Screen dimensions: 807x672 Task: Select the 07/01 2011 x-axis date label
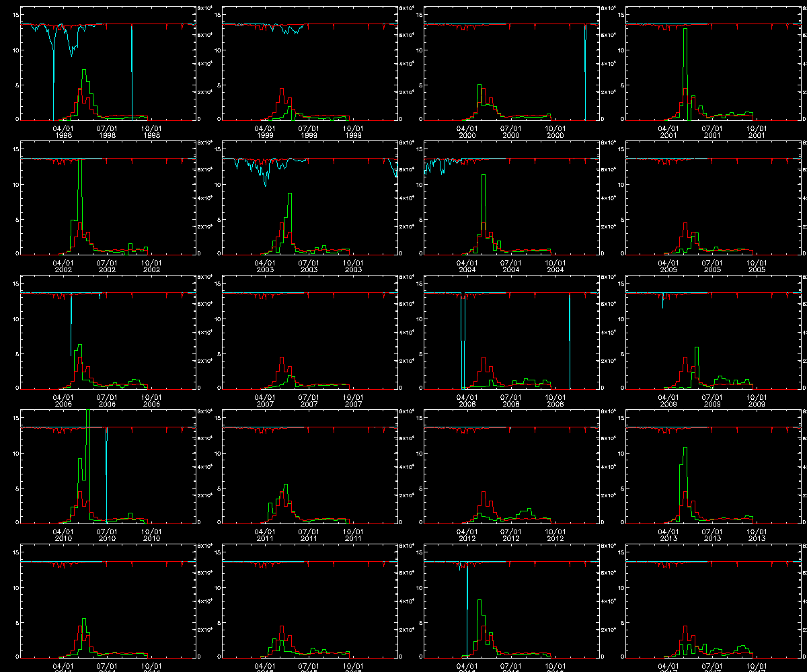pos(309,535)
